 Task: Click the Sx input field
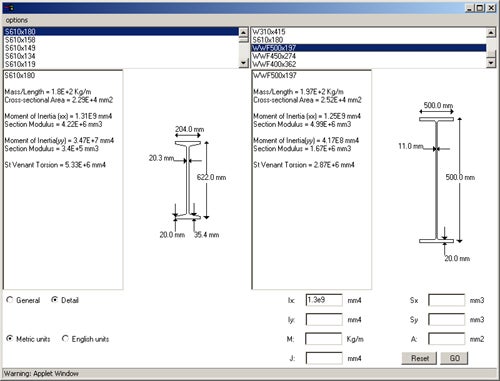pos(446,300)
